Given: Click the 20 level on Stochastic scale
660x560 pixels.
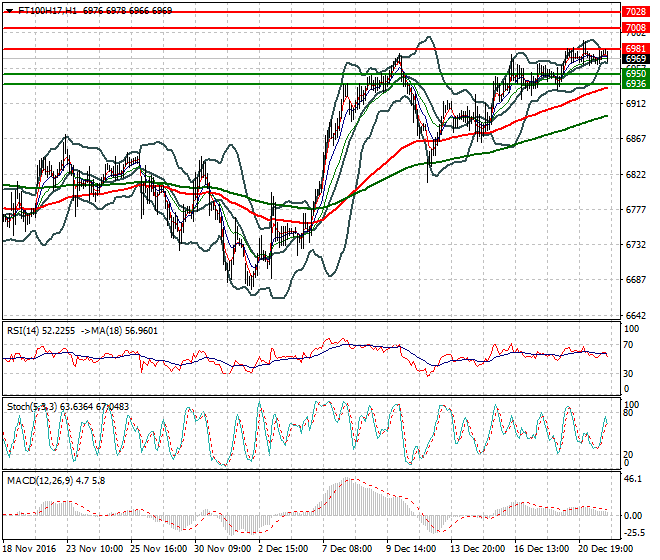Looking at the screenshot, I should (x=628, y=455).
